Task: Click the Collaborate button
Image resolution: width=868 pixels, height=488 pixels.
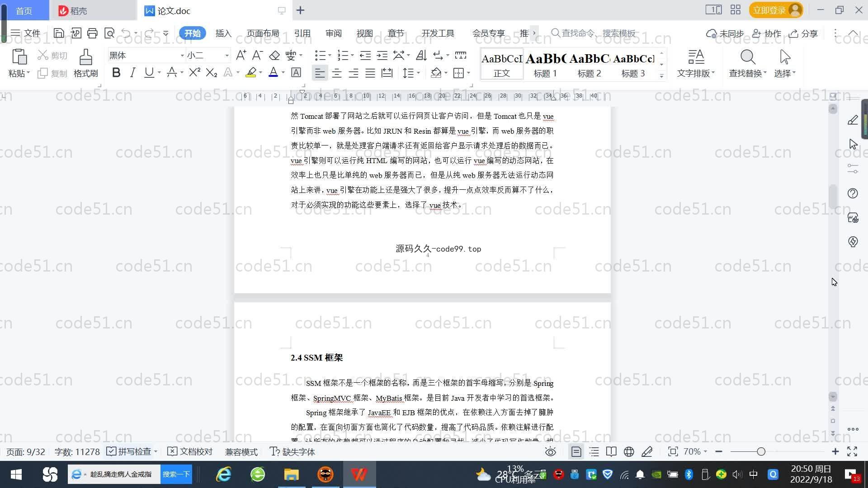Action: point(767,33)
